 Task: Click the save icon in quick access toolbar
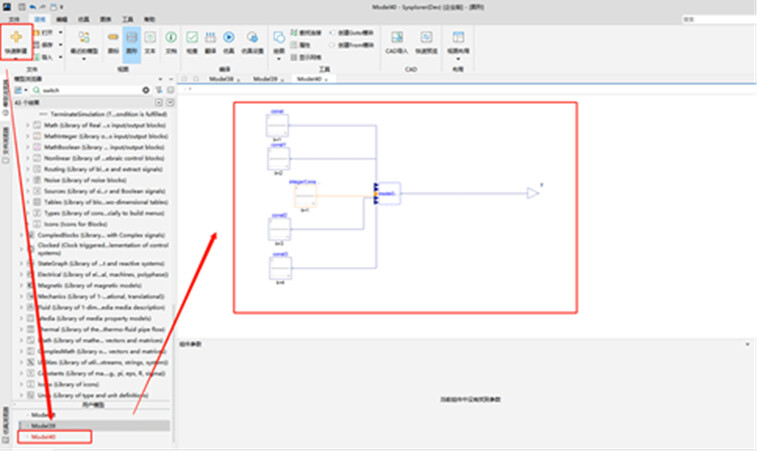click(x=22, y=7)
